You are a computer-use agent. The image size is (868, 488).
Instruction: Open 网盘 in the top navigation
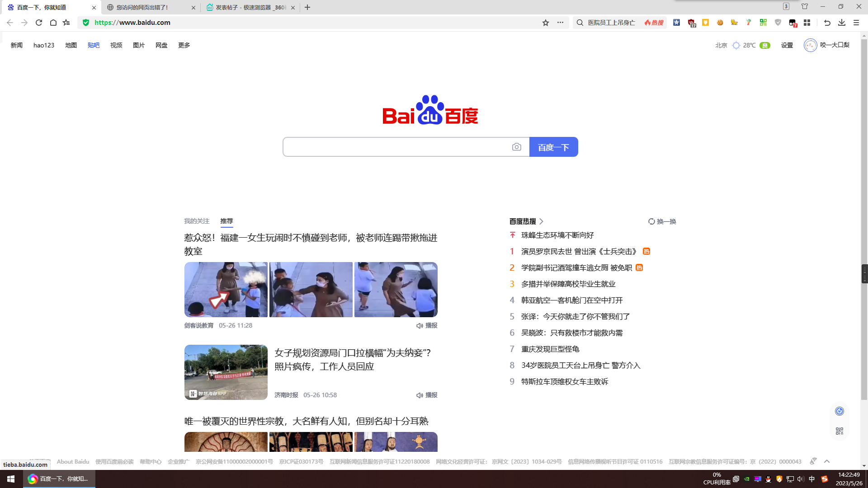point(161,45)
